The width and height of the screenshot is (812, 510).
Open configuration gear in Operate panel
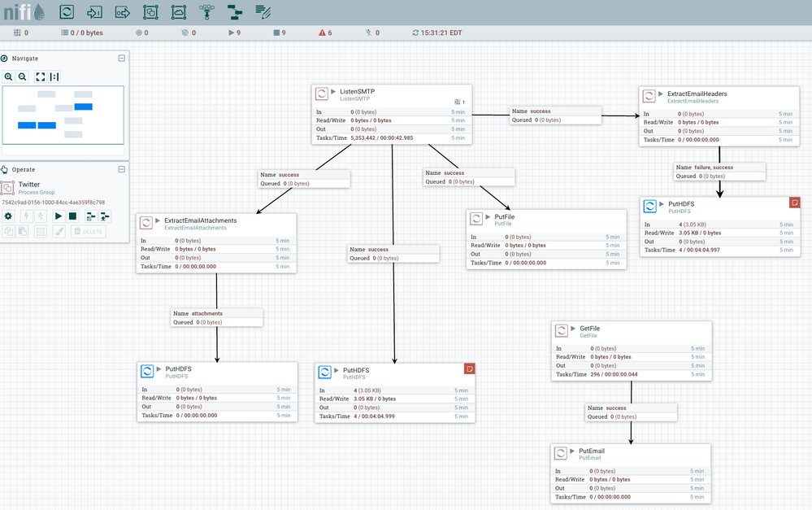(8, 216)
